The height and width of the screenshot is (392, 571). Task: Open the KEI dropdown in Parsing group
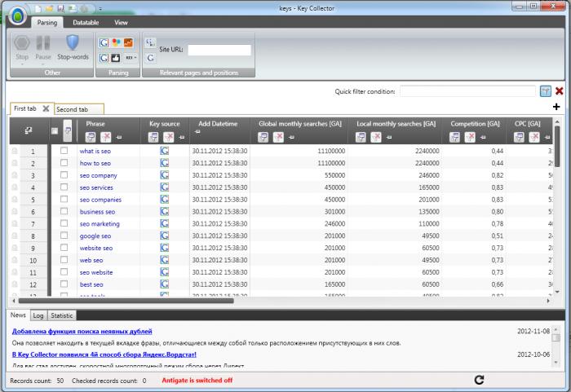(x=131, y=58)
